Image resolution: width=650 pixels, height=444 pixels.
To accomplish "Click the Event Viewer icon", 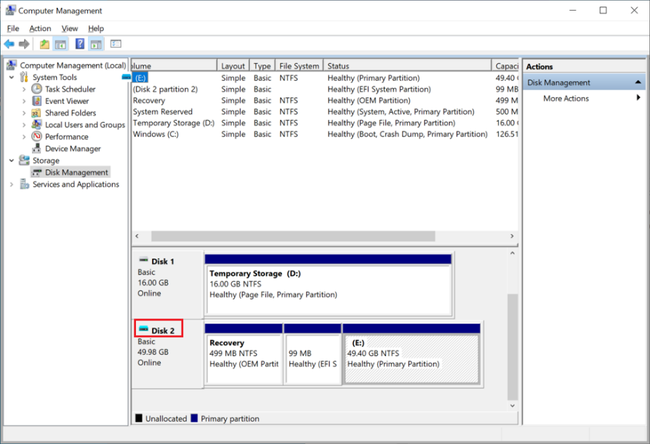I will pos(37,101).
